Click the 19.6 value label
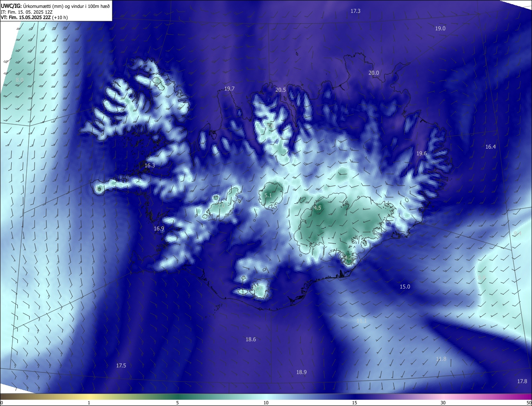This screenshot has height=406, width=532. pyautogui.click(x=421, y=154)
